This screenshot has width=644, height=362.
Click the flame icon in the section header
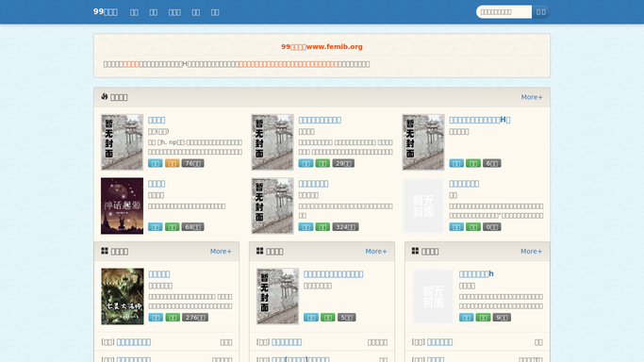105,96
